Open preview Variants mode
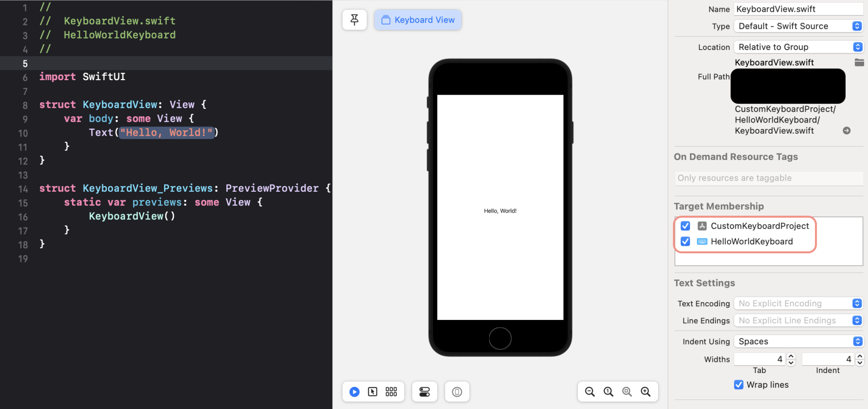Screen dimensions: 868x409 click(391, 392)
